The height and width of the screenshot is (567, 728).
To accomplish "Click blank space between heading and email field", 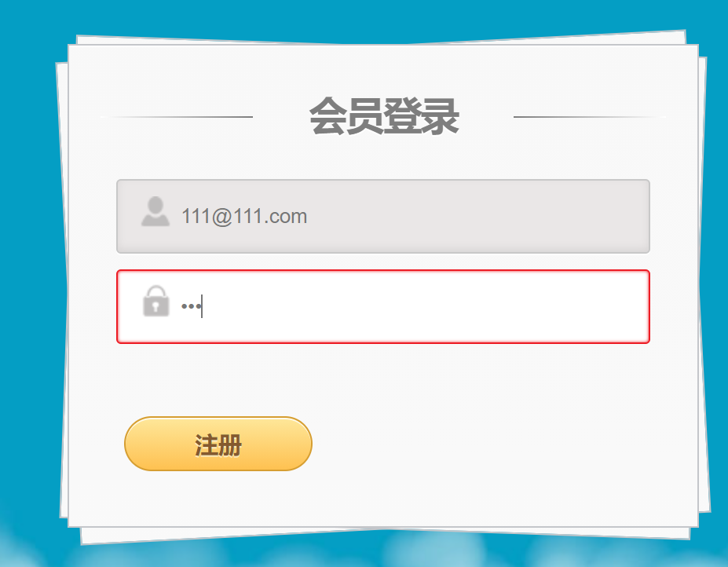I will (x=383, y=158).
